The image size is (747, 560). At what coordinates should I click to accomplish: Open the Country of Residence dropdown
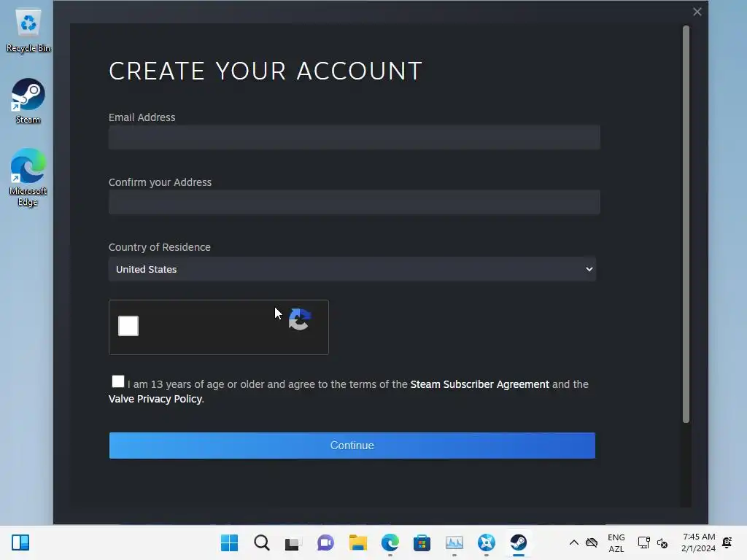352,270
